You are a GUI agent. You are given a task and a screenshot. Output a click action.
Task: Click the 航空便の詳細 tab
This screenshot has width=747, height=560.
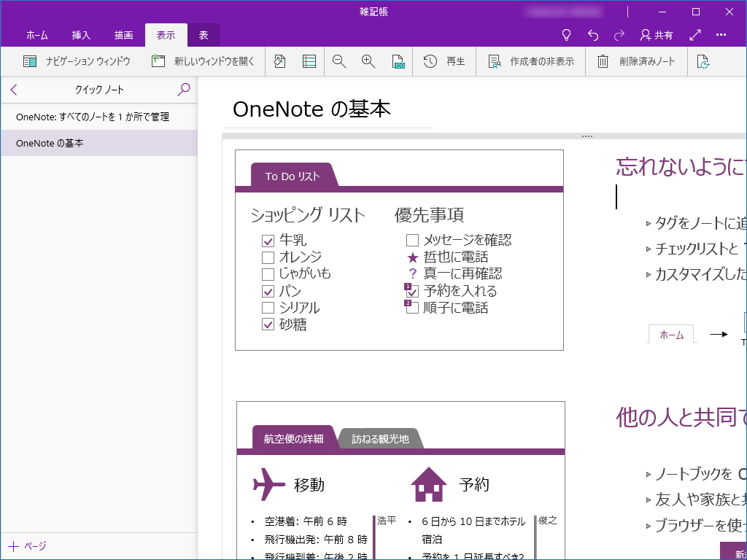(293, 438)
